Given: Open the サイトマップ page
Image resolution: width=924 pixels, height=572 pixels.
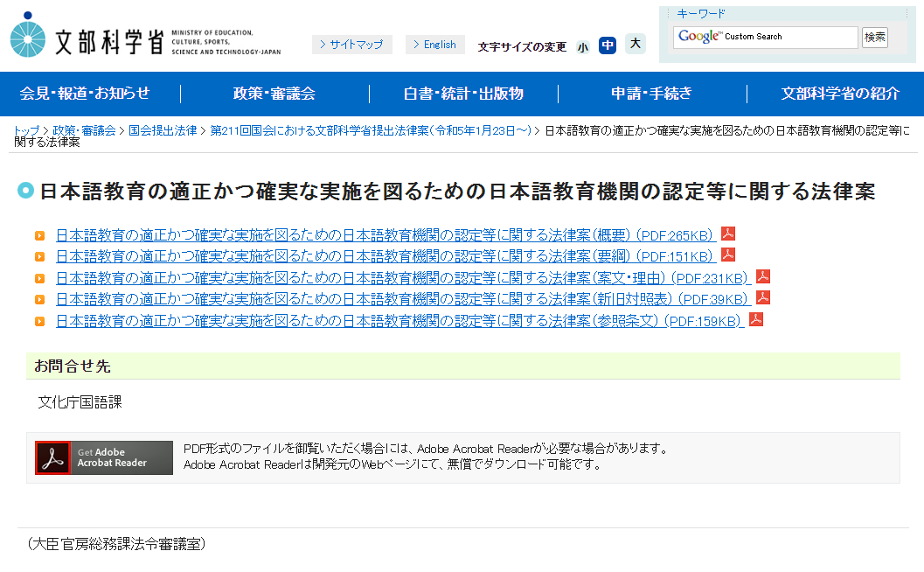Looking at the screenshot, I should point(352,45).
